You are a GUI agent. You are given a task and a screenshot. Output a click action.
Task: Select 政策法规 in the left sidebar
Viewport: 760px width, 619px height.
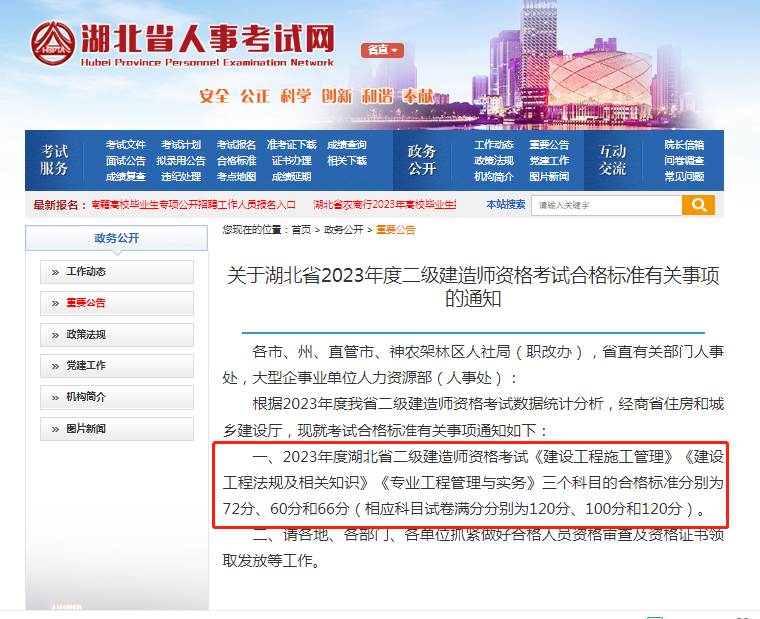pos(117,334)
